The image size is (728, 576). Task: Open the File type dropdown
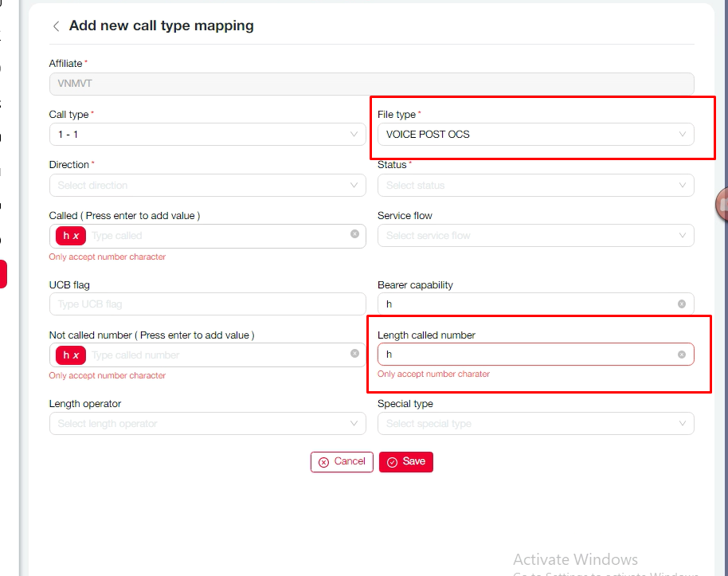point(535,135)
